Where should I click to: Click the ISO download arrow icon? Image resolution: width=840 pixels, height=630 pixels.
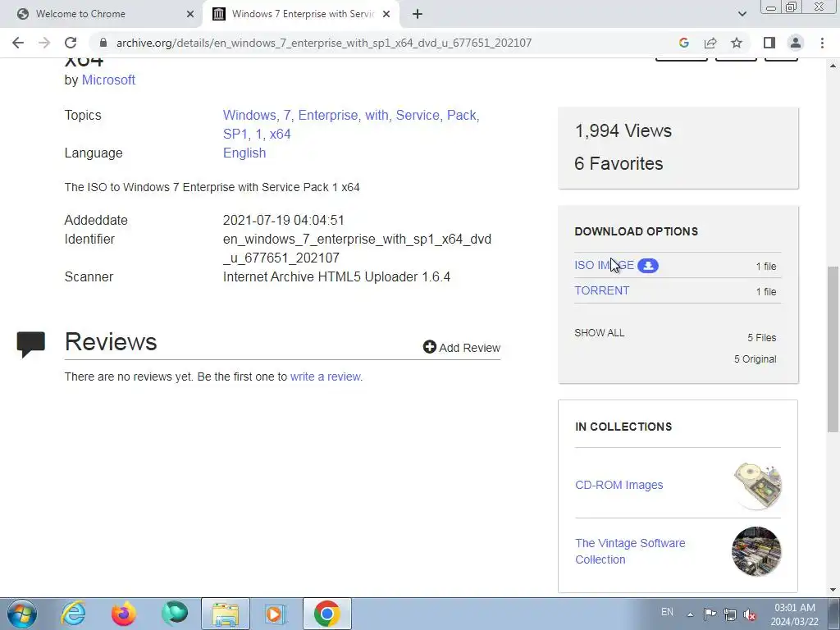[x=648, y=266]
